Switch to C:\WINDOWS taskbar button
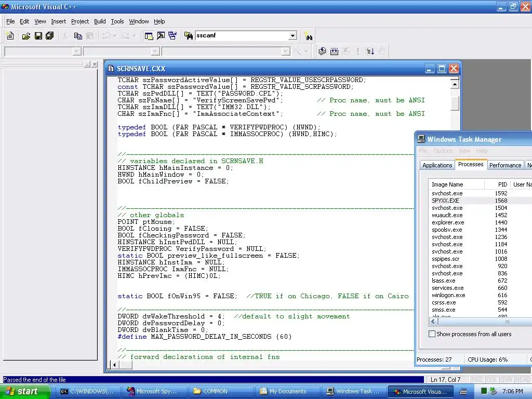This screenshot has height=399, width=532. coord(87,391)
